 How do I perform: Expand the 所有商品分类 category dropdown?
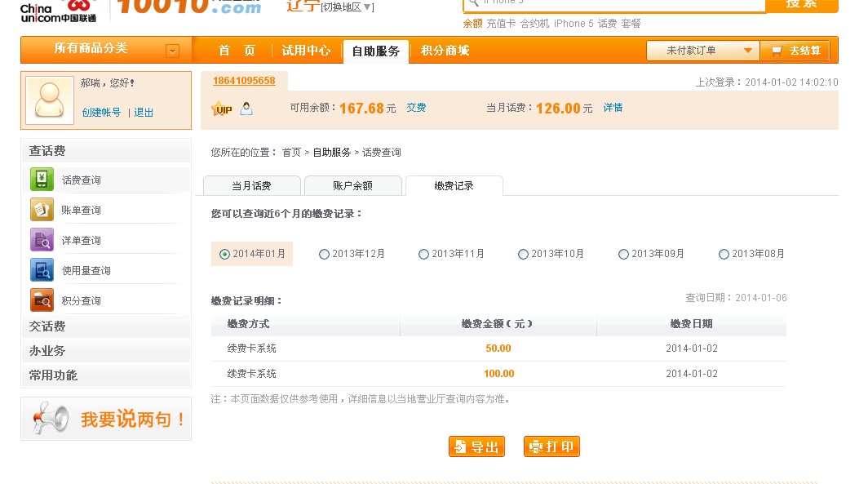[x=172, y=51]
